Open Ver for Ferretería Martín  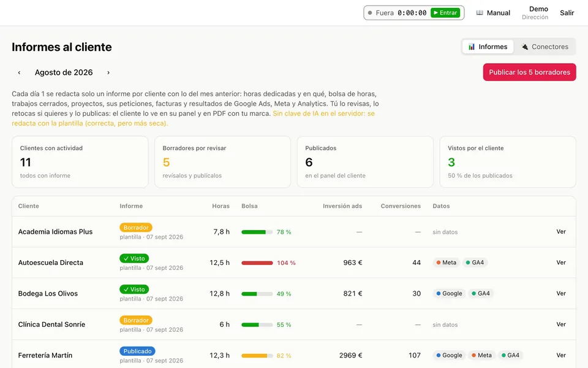click(561, 355)
